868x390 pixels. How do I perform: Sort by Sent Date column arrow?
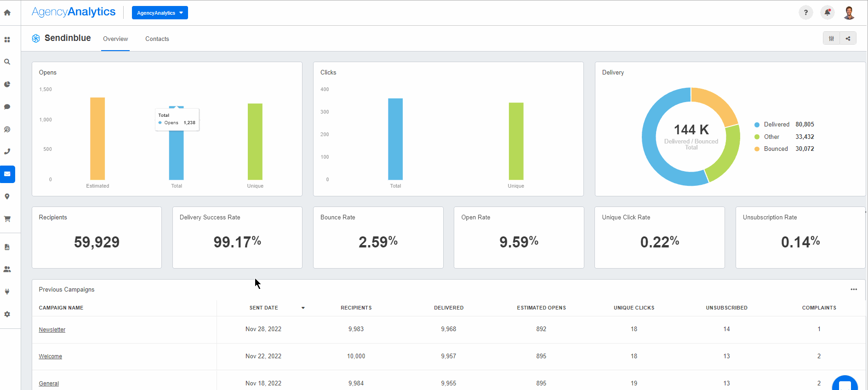tap(303, 308)
